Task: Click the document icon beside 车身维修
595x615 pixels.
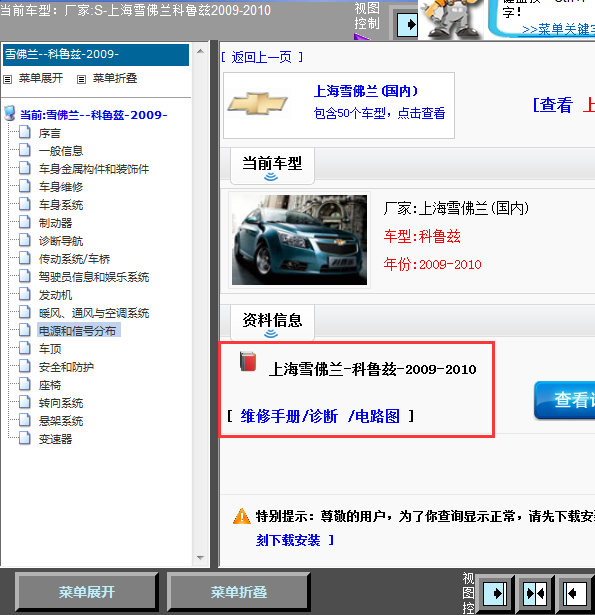Action: [25, 186]
